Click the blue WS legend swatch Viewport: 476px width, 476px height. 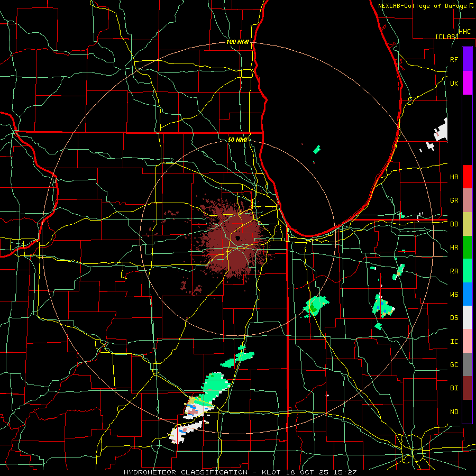467,294
